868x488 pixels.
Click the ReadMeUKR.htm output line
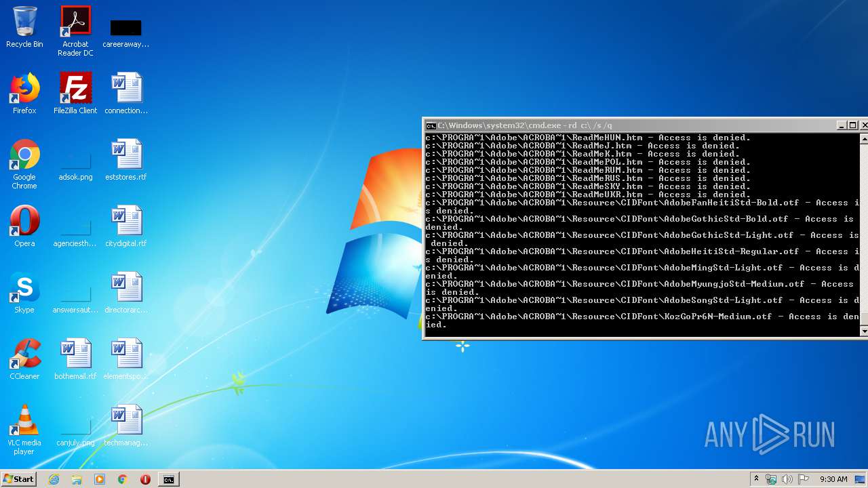[588, 195]
